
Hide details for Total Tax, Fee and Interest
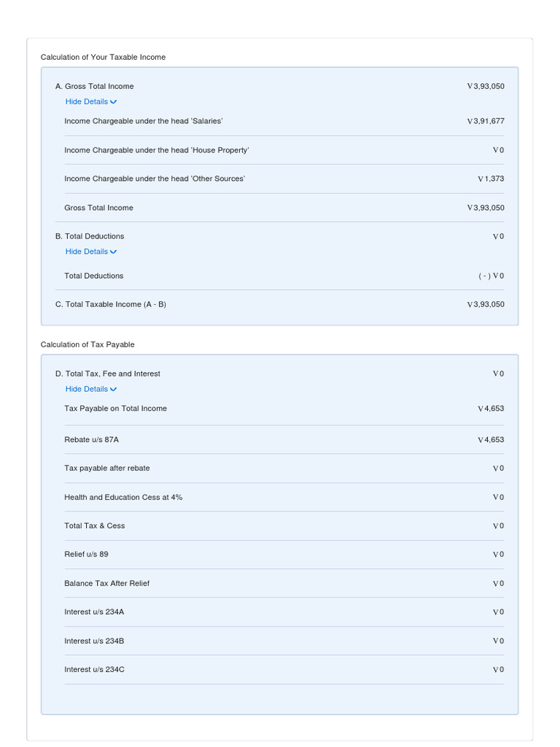[87, 389]
